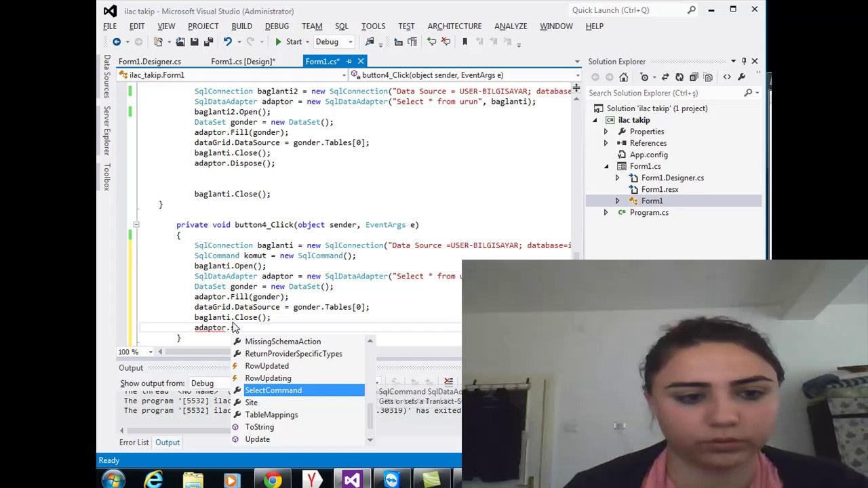Open the Solution Explorer window options dropdown

733,62
